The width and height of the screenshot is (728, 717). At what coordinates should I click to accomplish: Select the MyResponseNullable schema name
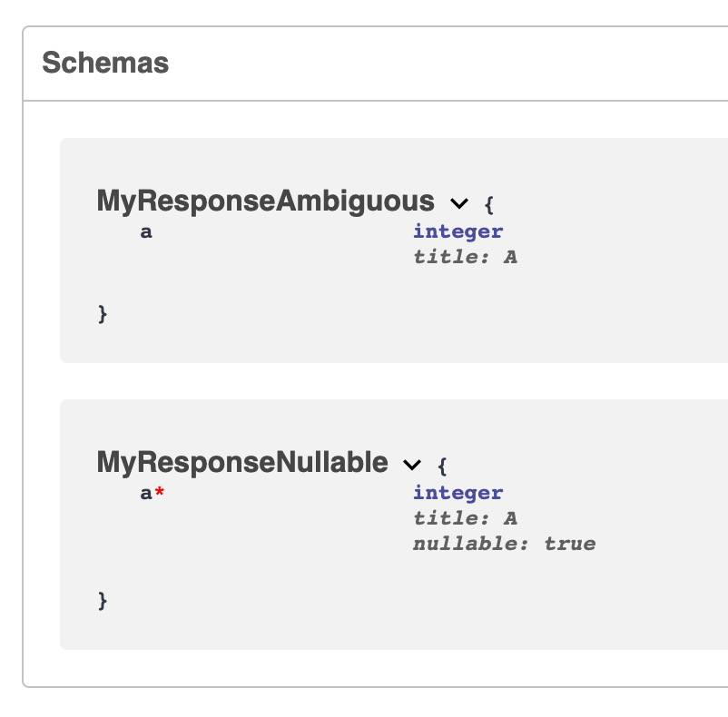click(x=241, y=462)
